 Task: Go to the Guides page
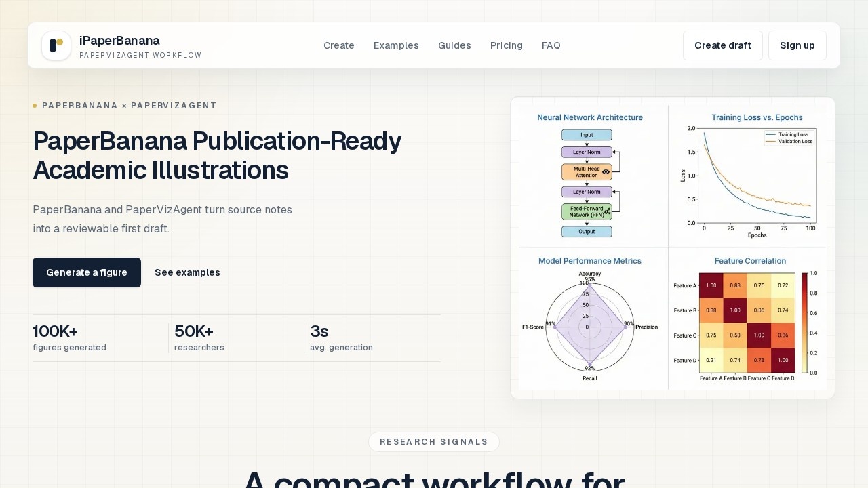click(x=454, y=45)
